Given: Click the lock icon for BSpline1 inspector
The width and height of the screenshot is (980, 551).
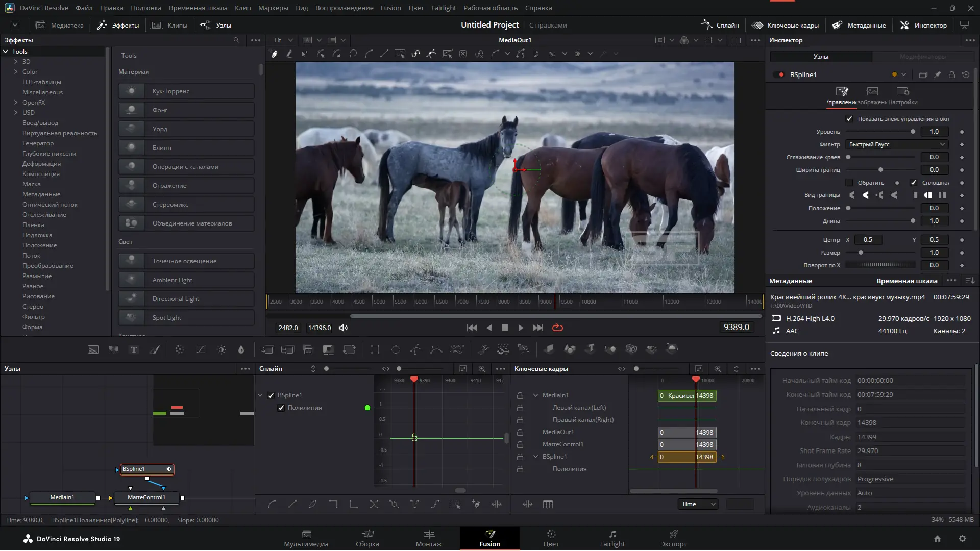Looking at the screenshot, I should click(951, 74).
